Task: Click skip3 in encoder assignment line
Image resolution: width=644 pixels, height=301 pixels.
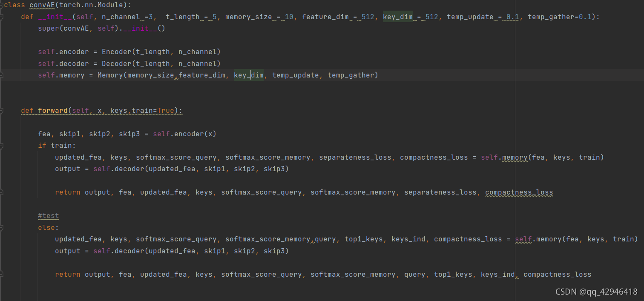Action: (x=129, y=134)
